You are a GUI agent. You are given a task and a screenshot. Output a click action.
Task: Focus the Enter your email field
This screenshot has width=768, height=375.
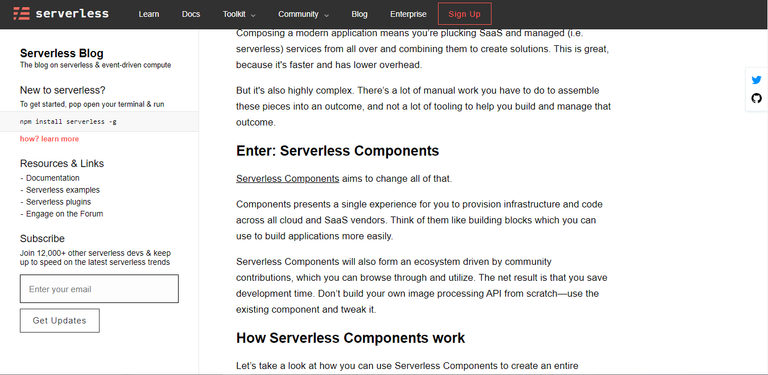pyautogui.click(x=99, y=289)
